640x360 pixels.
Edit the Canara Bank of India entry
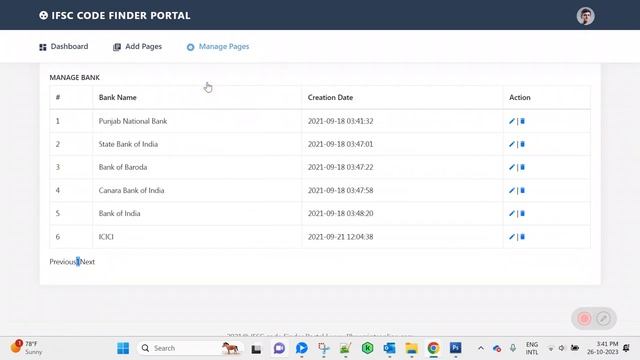pyautogui.click(x=511, y=191)
